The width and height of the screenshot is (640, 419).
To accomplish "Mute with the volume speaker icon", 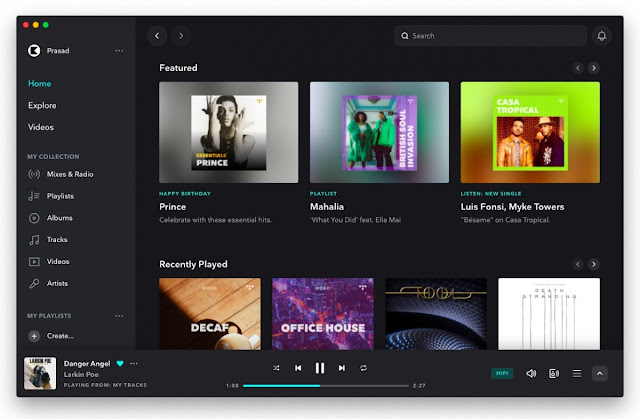I will (x=531, y=373).
